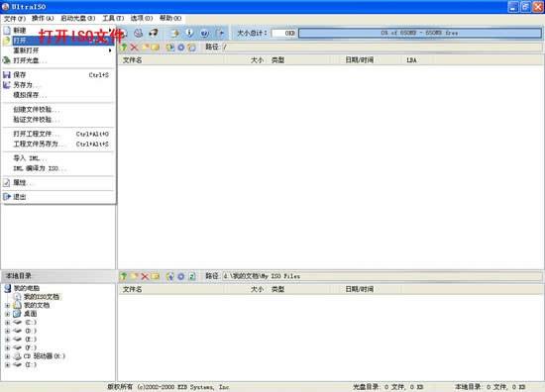Click the green up-arrow in upper file toolbar
Viewport: 545px width, 392px height.
tap(124, 47)
